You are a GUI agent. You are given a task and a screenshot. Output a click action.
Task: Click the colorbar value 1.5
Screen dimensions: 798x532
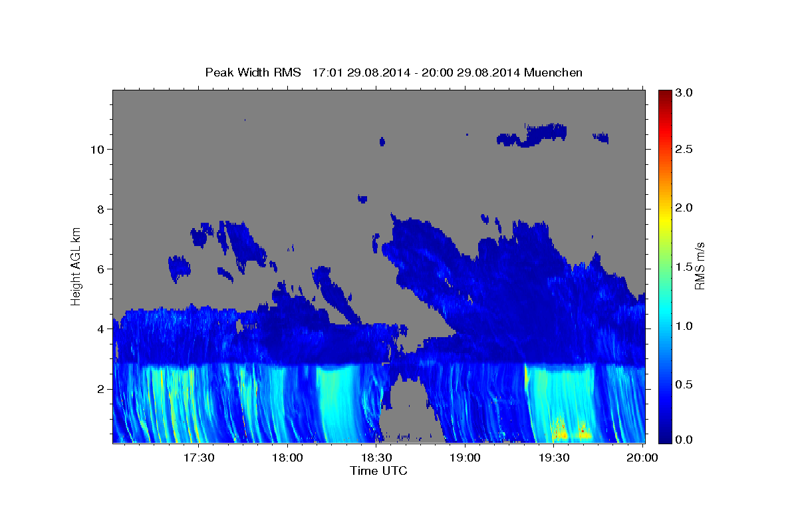[x=684, y=267]
